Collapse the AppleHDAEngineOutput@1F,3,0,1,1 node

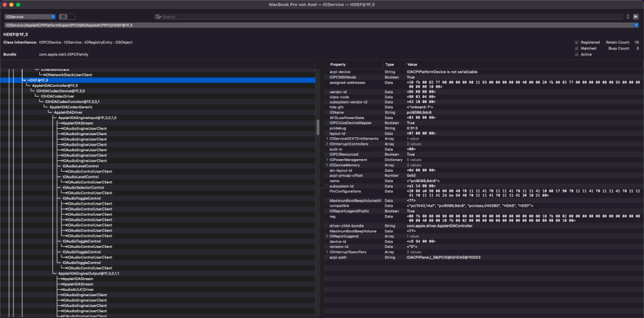tap(56, 274)
